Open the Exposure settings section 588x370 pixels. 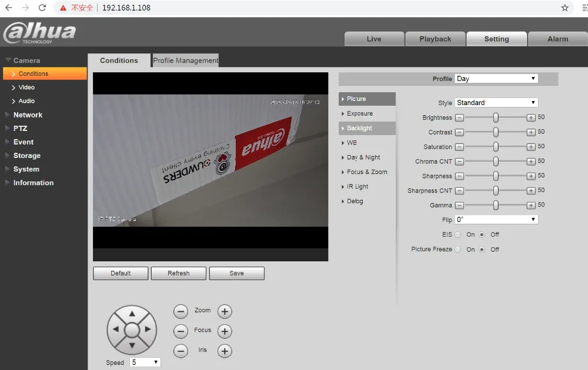point(367,113)
